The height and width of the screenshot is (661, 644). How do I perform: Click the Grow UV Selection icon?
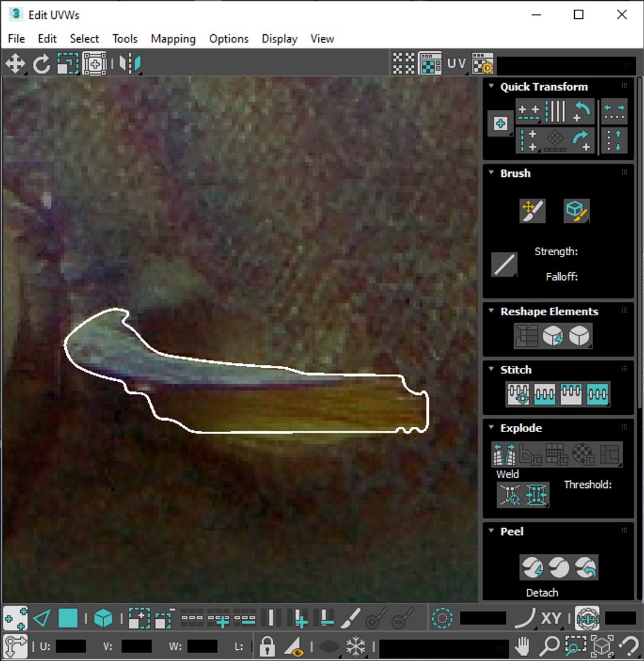click(x=140, y=618)
